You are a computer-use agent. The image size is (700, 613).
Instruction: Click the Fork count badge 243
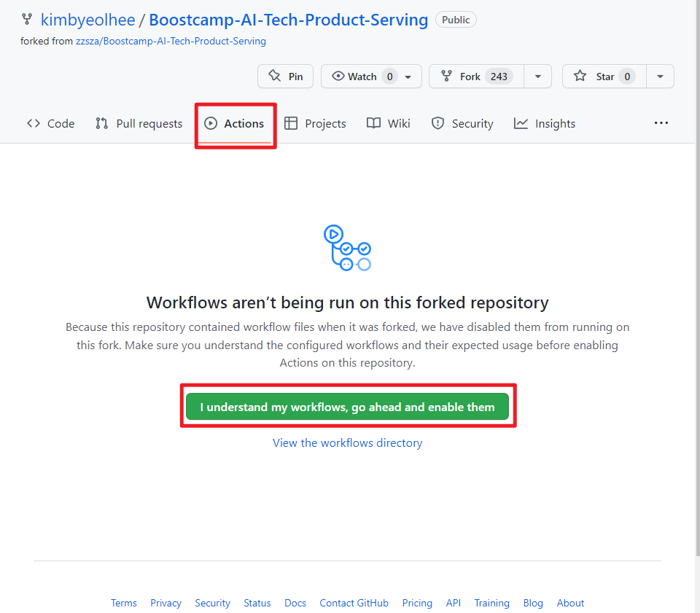[499, 77]
